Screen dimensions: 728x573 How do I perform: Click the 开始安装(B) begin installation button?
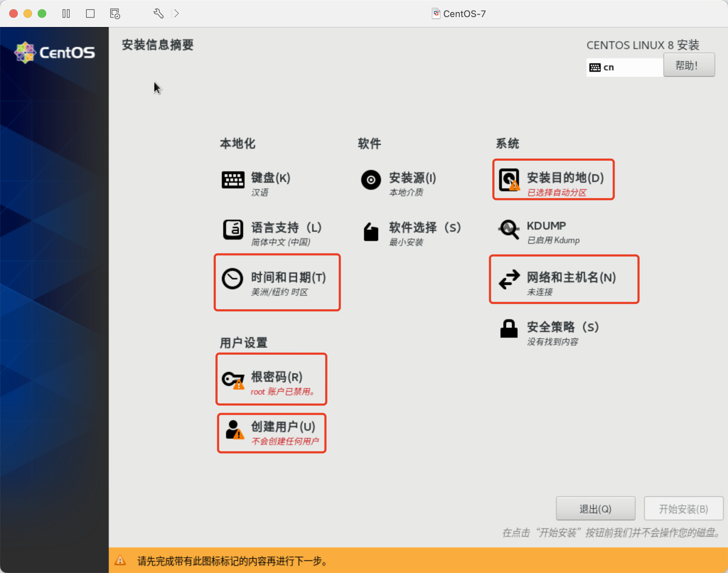coord(684,509)
